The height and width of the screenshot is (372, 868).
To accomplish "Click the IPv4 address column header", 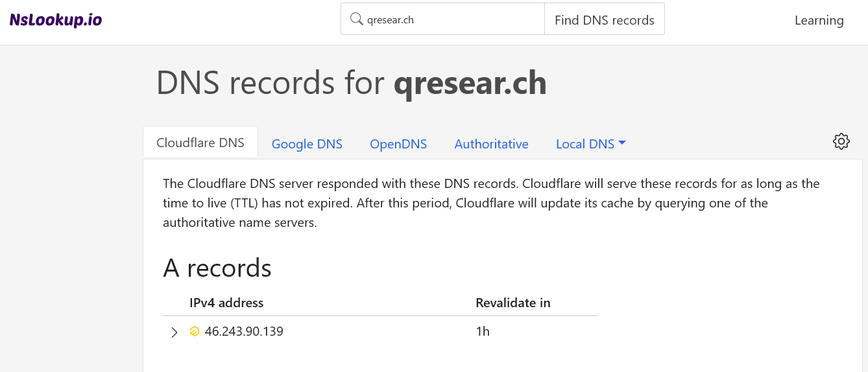I will (226, 303).
